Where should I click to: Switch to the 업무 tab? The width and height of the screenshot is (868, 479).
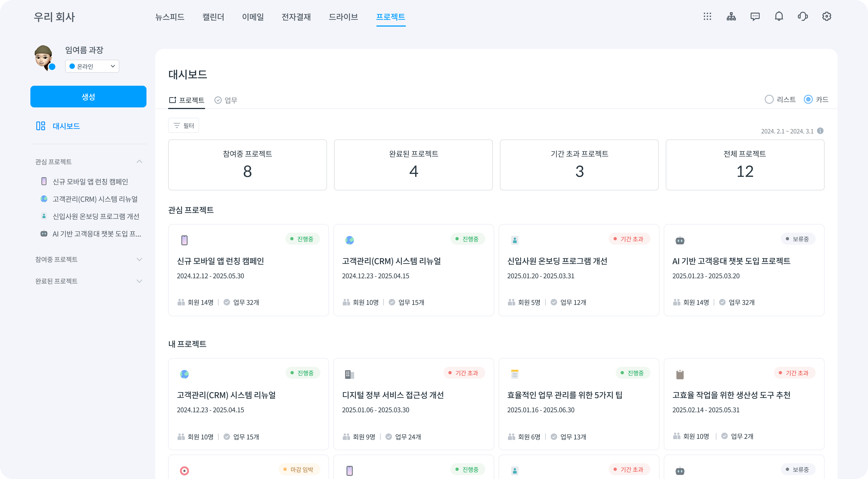click(226, 100)
